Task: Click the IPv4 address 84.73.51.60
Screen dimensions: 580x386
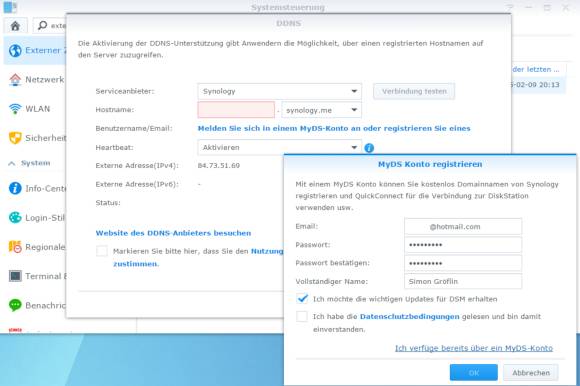Action: coord(219,166)
